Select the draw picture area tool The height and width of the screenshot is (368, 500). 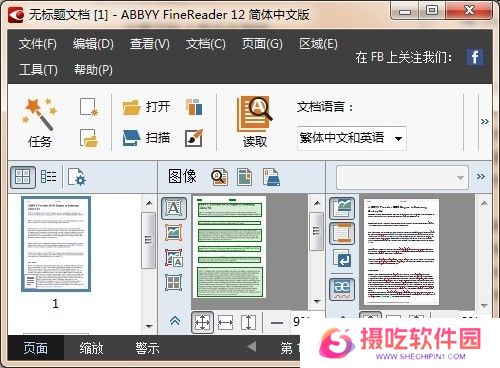pyautogui.click(x=174, y=233)
